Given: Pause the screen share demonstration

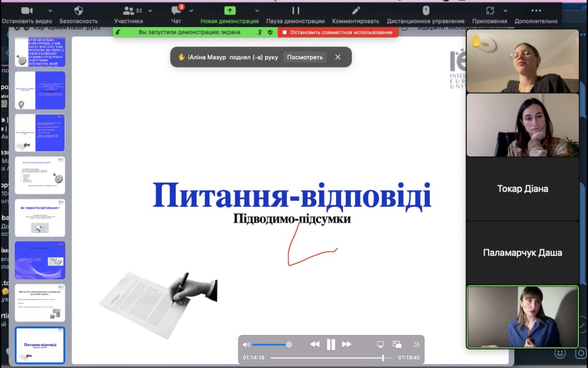Looking at the screenshot, I should click(x=295, y=11).
